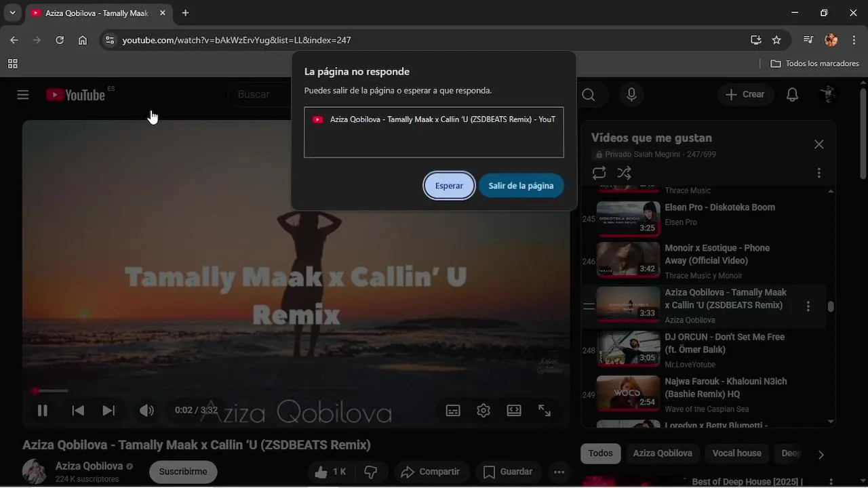This screenshot has width=868, height=488.
Task: Open player settings gear
Action: coord(484,410)
